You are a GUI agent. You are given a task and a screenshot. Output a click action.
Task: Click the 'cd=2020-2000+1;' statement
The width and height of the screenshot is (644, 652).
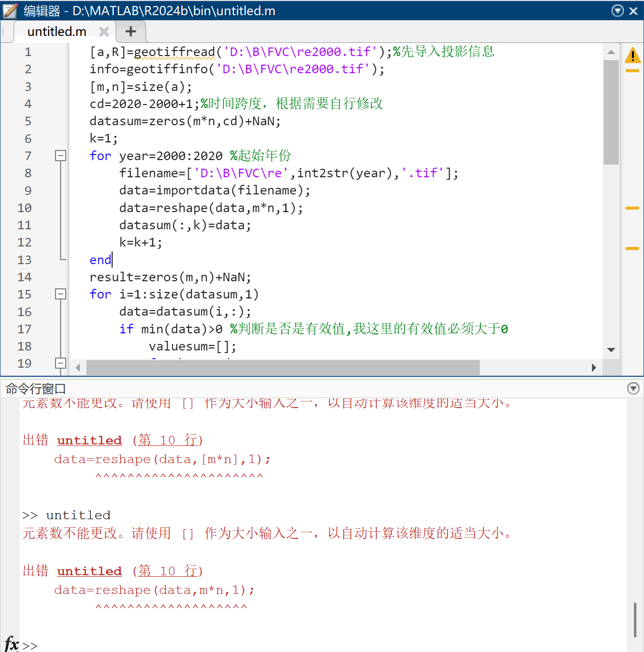coord(144,104)
